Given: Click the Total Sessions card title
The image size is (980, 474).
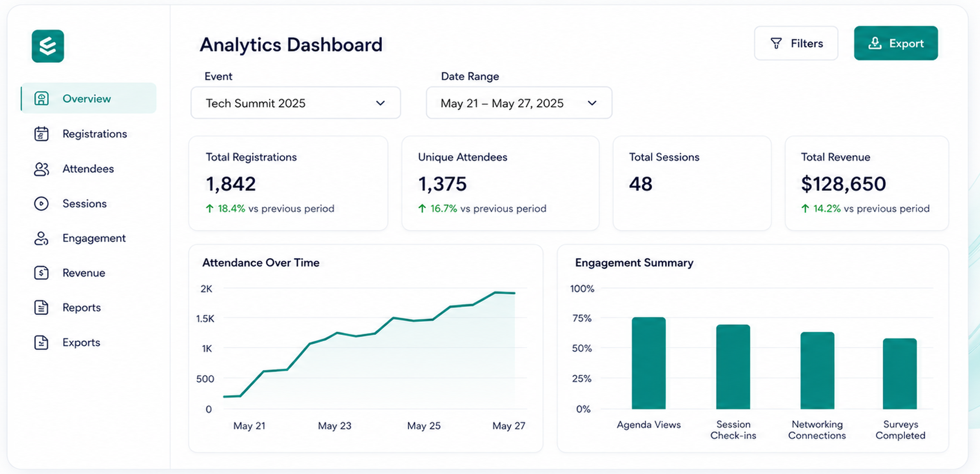Looking at the screenshot, I should click(x=664, y=157).
